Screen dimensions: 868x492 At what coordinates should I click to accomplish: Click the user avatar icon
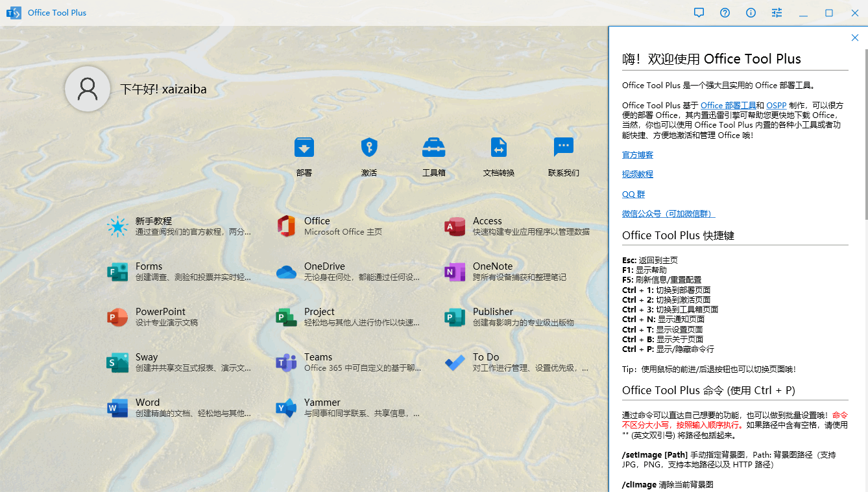point(88,89)
